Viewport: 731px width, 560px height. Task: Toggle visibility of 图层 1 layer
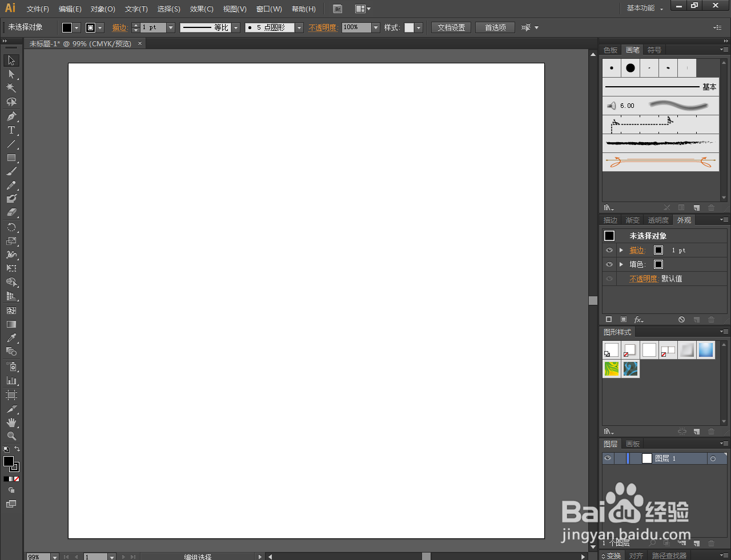(x=608, y=458)
